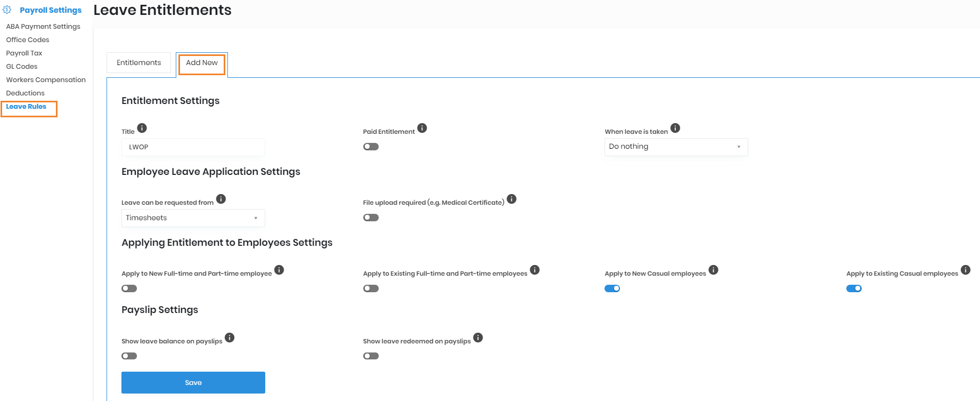
Task: Disable Apply to New Casual employees toggle
Action: coord(612,288)
